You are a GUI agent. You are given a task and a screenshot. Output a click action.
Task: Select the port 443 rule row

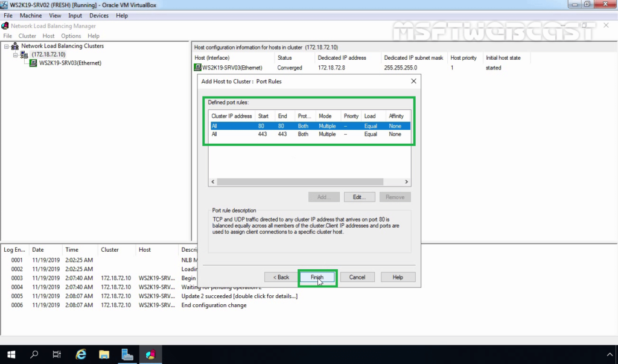tap(310, 134)
